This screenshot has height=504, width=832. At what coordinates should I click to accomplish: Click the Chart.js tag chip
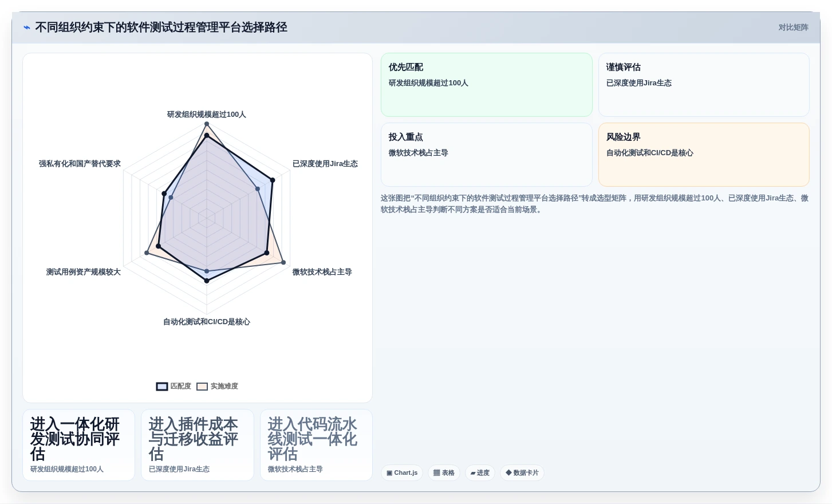coord(402,472)
